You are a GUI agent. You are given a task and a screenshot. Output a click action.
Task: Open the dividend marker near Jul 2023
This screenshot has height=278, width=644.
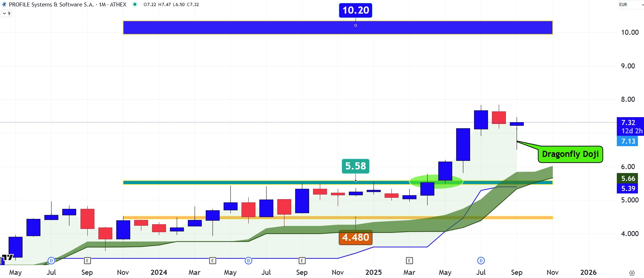pyautogui.click(x=51, y=260)
